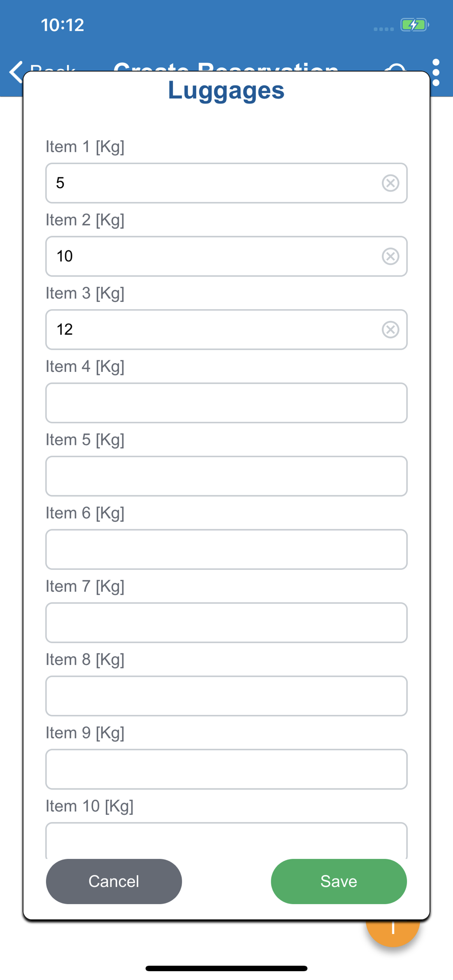Viewport: 453px width, 980px height.
Task: Tap the empty Item 4 input field
Action: coord(226,403)
